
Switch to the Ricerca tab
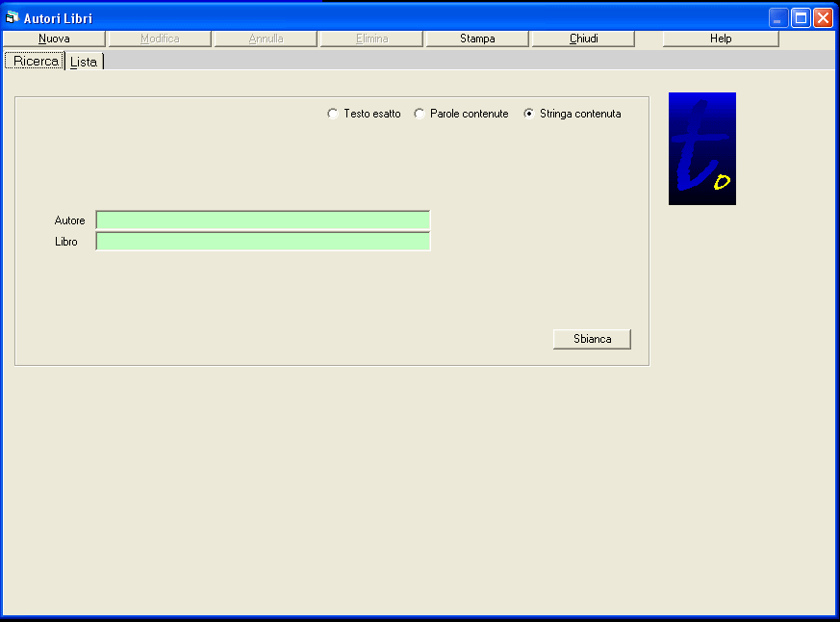[x=36, y=61]
